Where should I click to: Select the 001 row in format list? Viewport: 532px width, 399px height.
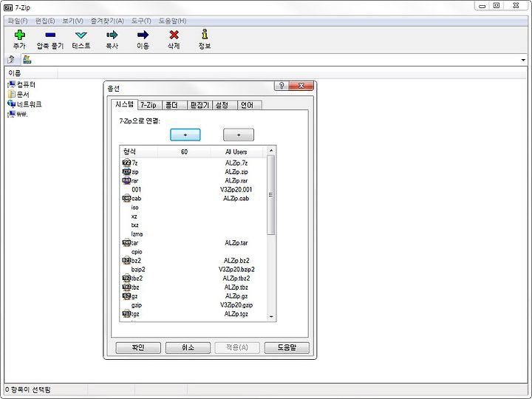[194, 189]
